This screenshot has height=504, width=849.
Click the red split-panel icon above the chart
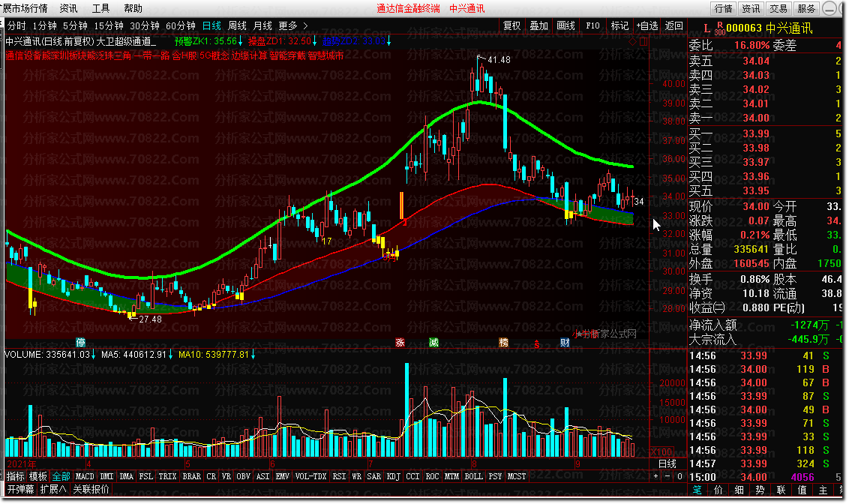point(643,41)
